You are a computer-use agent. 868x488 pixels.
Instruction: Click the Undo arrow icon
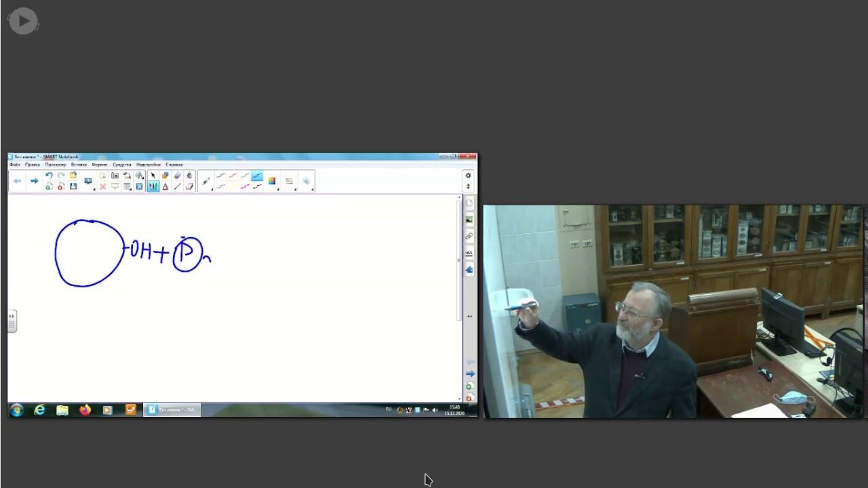point(49,176)
